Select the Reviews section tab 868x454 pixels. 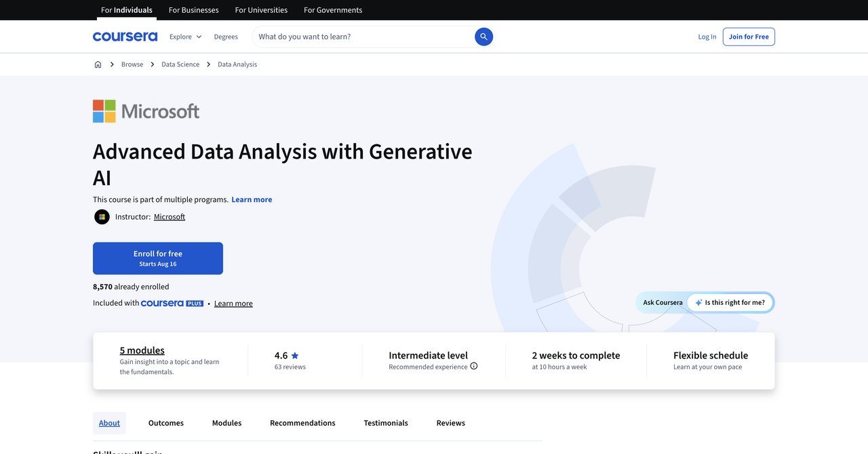(x=451, y=423)
